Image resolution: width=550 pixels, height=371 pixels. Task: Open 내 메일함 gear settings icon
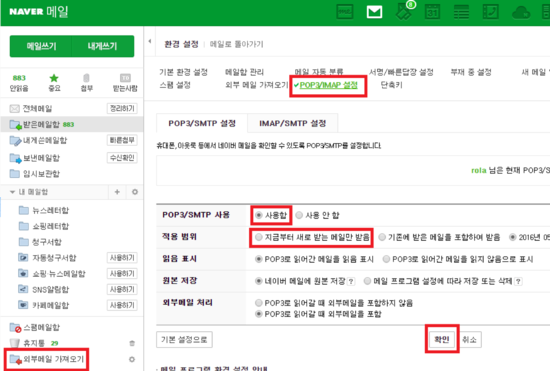135,192
